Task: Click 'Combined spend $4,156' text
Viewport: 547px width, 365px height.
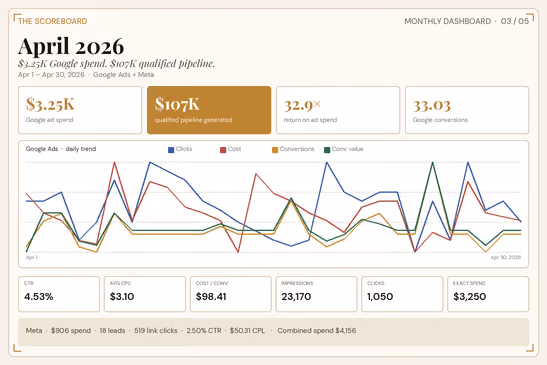Action: [317, 330]
